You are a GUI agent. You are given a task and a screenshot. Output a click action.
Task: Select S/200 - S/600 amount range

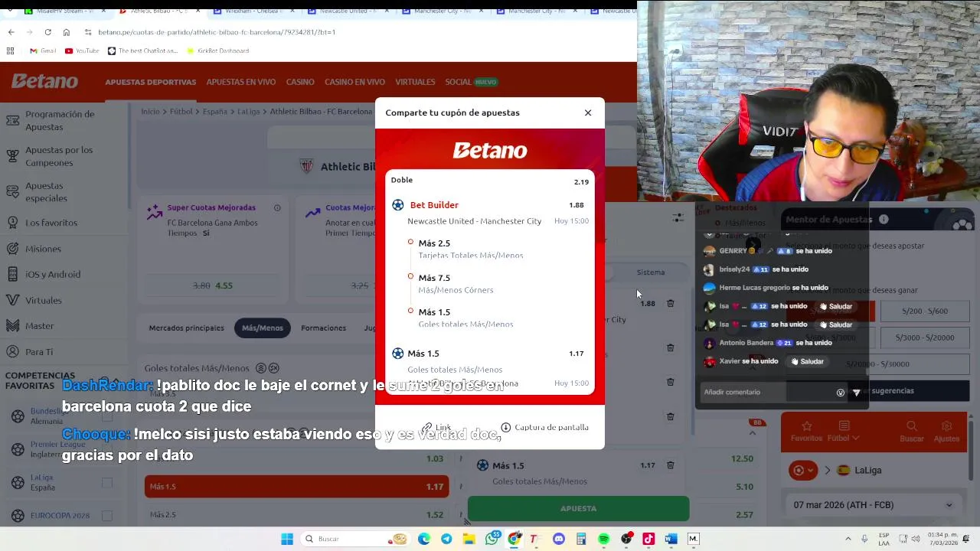pyautogui.click(x=924, y=311)
